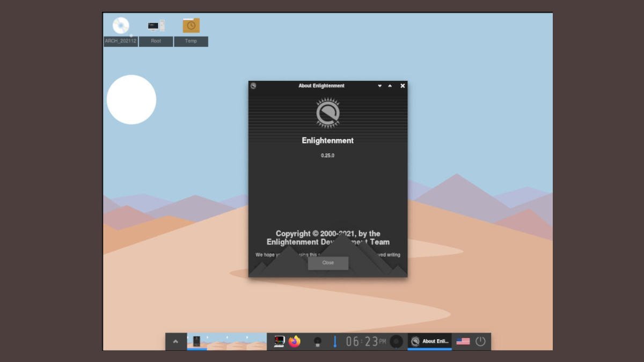Open the ARCH_202112 disc icon on the desktop

click(120, 25)
